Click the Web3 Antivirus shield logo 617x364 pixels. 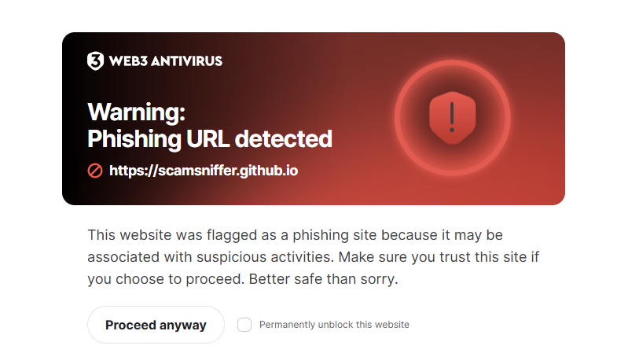(x=95, y=61)
